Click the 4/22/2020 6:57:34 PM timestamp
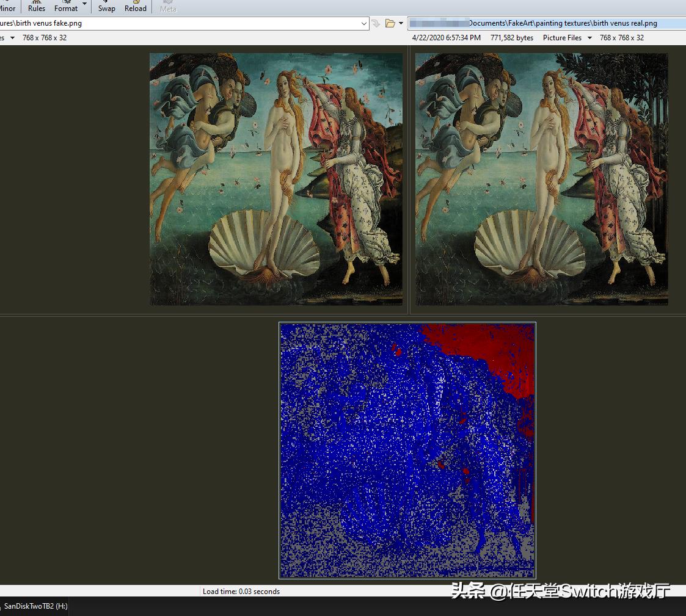This screenshot has height=616, width=686. (447, 38)
